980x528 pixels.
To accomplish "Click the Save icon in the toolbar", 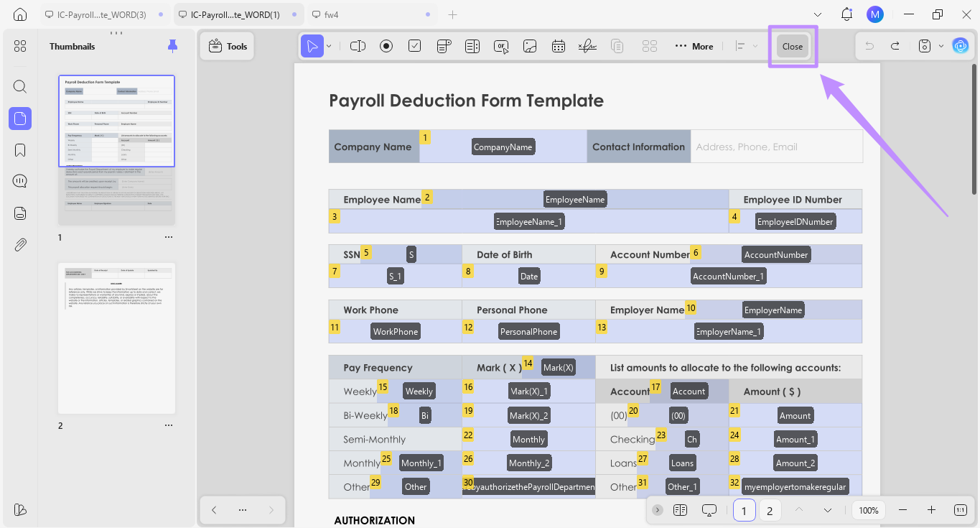I will 925,46.
